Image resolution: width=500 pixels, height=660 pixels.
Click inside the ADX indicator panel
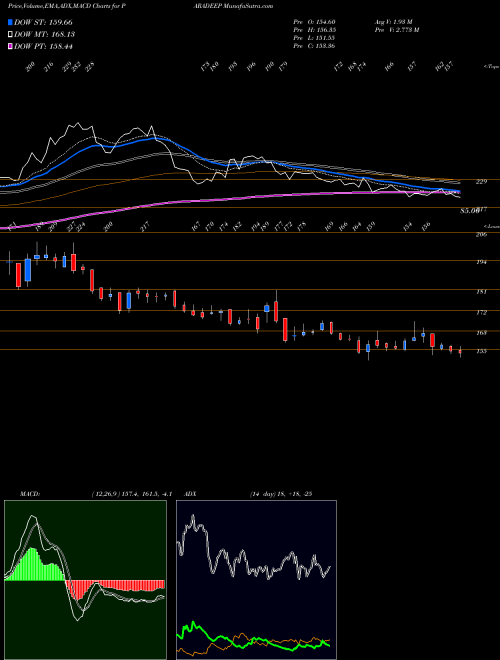[x=256, y=580]
